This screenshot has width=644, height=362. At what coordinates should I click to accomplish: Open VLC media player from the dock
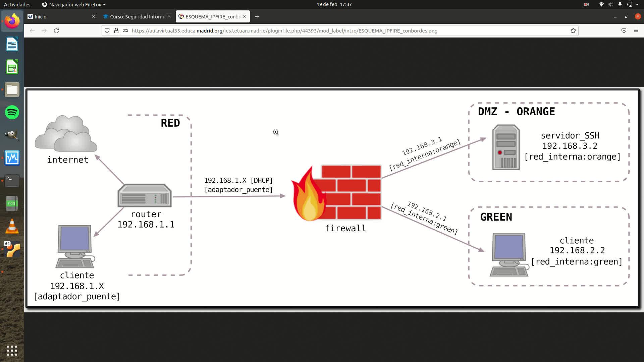[12, 226]
